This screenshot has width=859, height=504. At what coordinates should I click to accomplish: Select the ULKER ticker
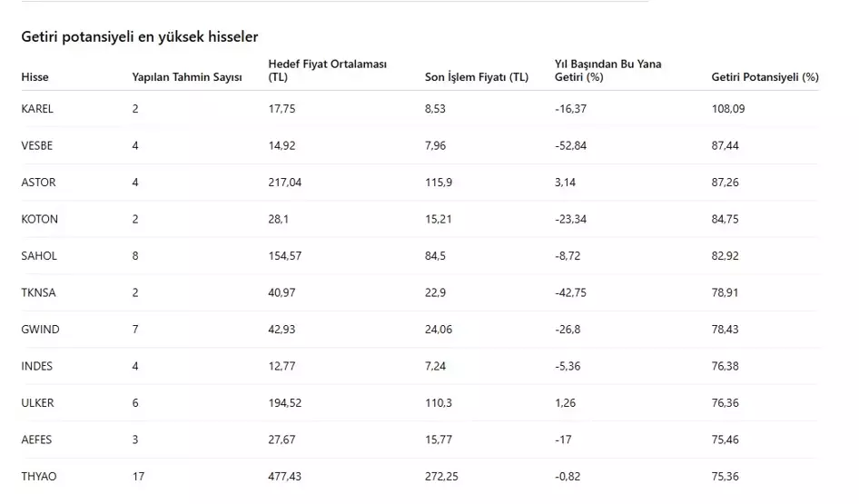point(37,403)
